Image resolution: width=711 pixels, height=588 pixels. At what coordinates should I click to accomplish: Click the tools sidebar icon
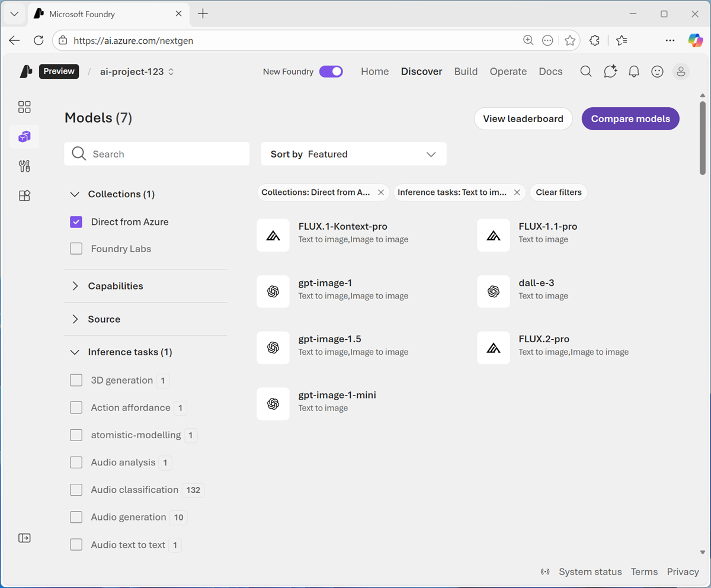pos(24,166)
